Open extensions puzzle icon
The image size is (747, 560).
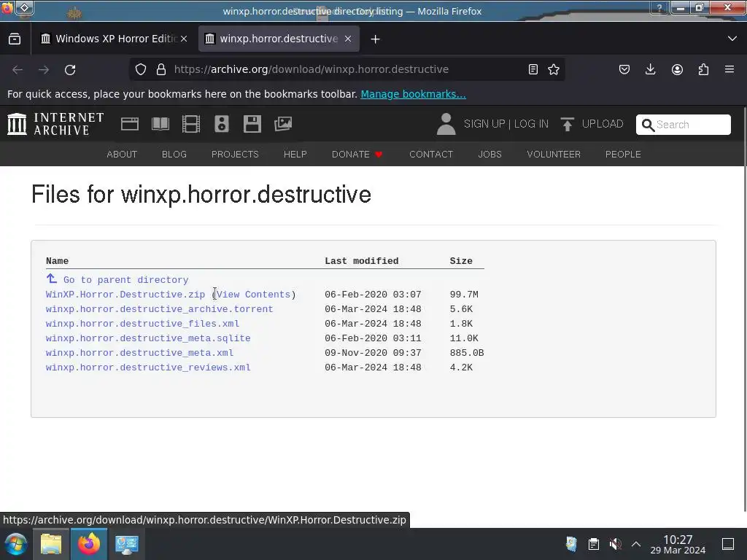(x=703, y=69)
